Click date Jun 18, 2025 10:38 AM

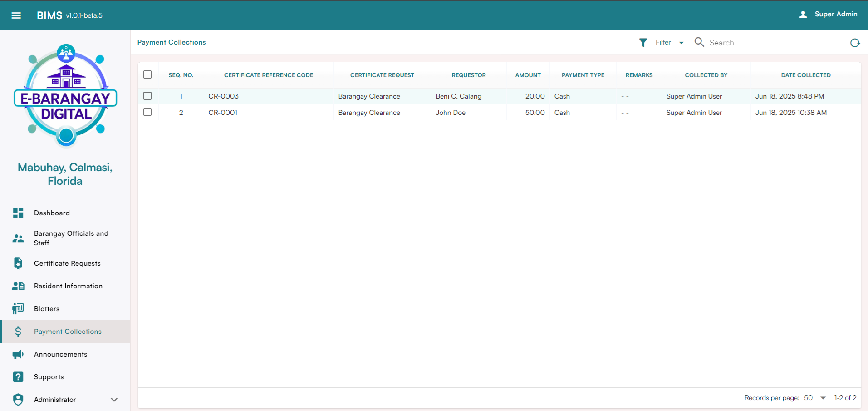coord(791,113)
